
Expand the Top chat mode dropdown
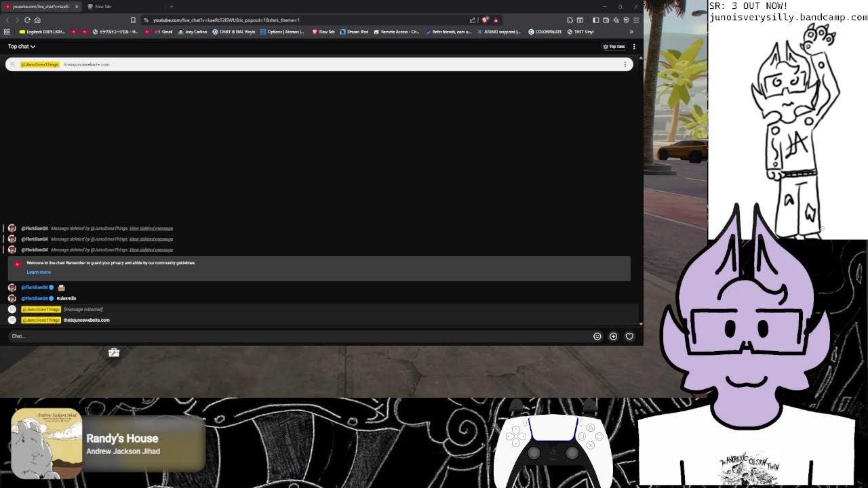tap(21, 47)
